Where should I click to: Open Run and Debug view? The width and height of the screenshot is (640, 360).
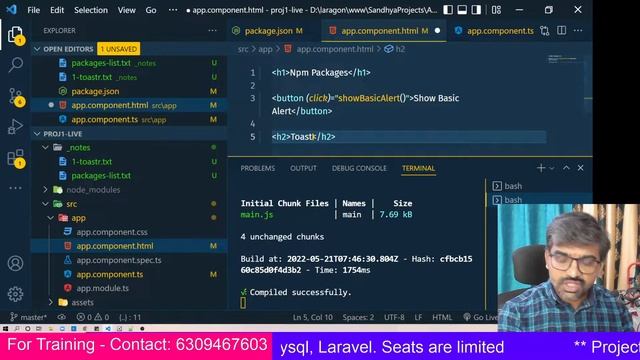16,127
